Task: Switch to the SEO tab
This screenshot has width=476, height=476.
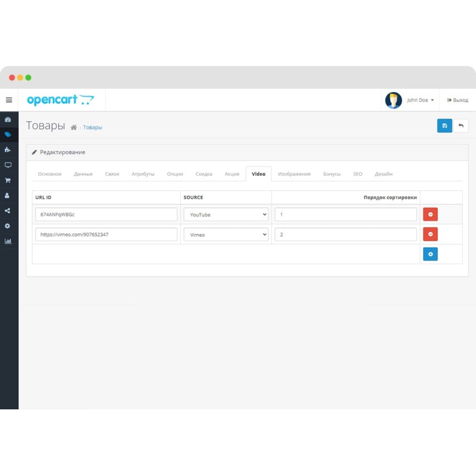Action: click(358, 174)
